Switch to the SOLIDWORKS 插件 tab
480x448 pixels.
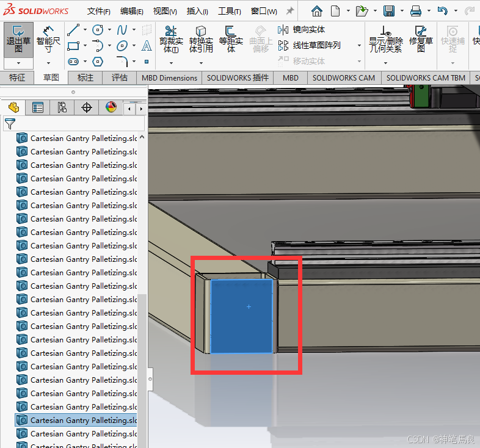[x=238, y=78]
